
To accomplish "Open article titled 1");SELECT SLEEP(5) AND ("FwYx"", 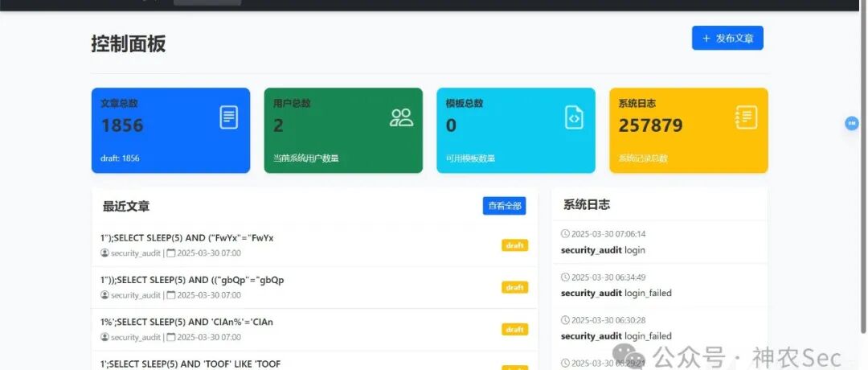I will [x=187, y=237].
